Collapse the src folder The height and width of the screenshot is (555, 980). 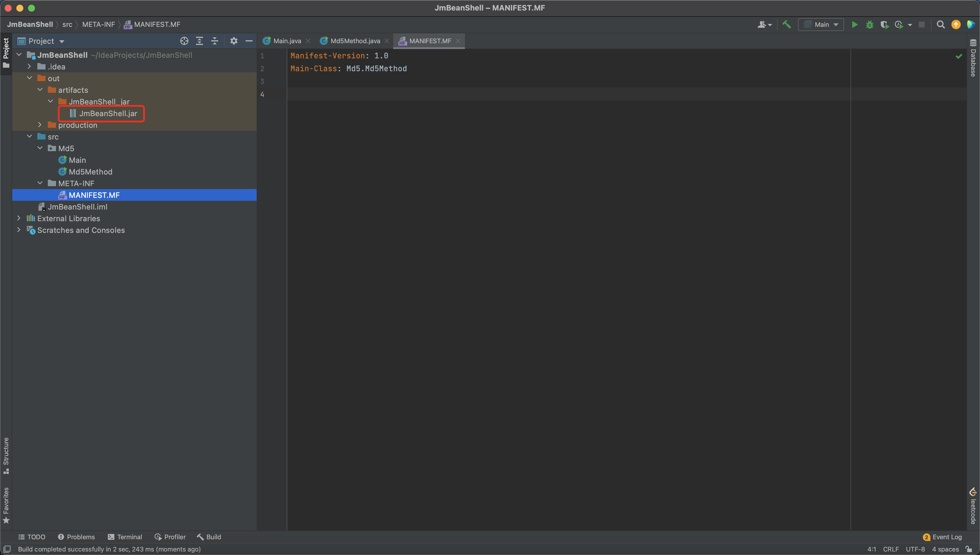[29, 137]
